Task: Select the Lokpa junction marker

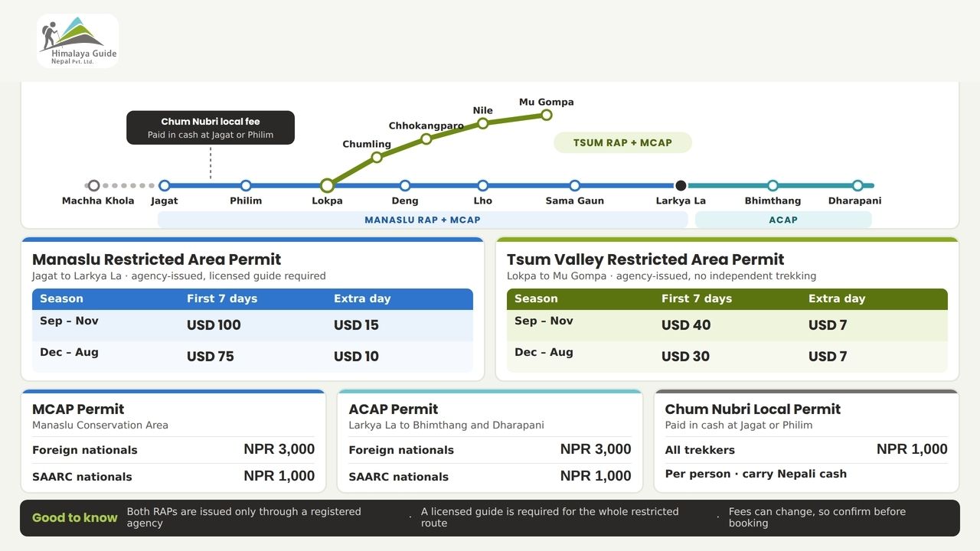Action: 327,185
